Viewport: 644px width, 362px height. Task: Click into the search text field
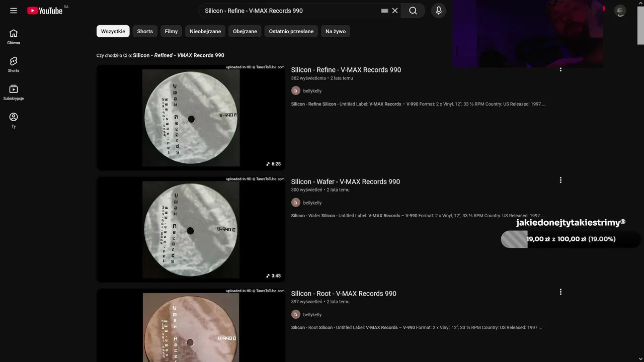click(291, 11)
